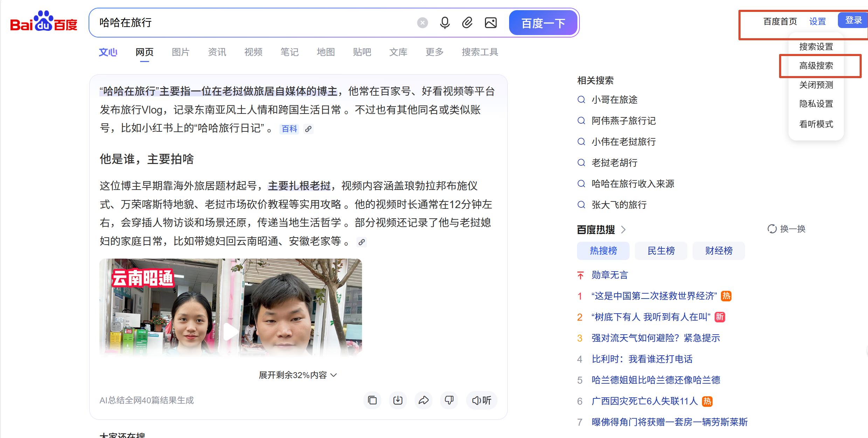Search related term 小哥在旅途
868x438 pixels.
tap(614, 100)
